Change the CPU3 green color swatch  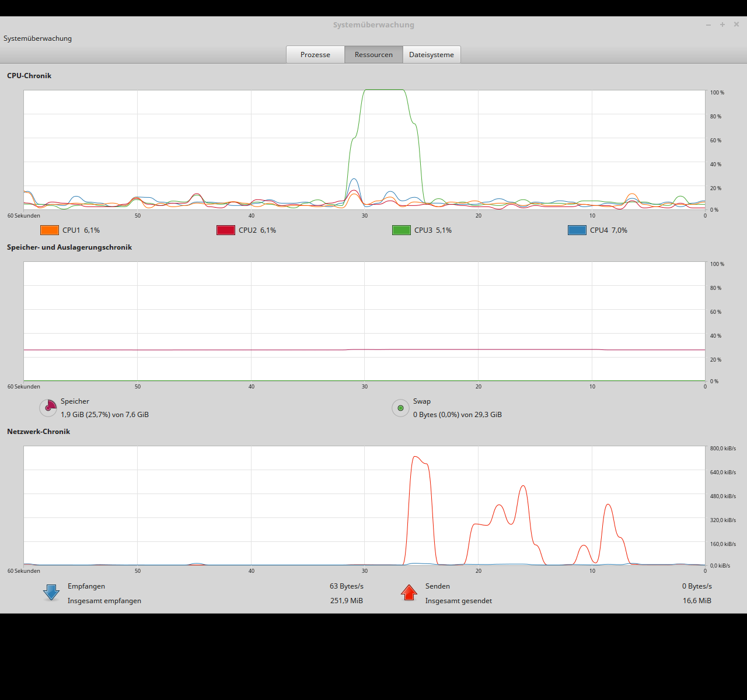click(x=402, y=230)
